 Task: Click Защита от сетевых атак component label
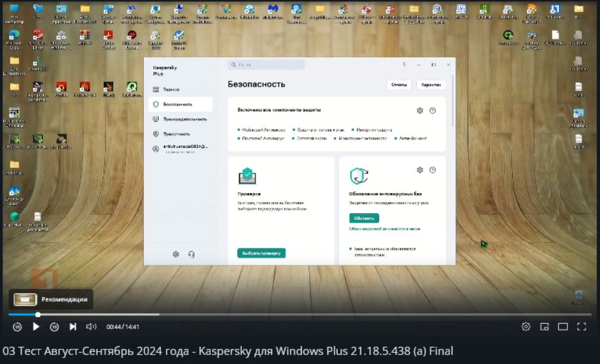coord(321,130)
